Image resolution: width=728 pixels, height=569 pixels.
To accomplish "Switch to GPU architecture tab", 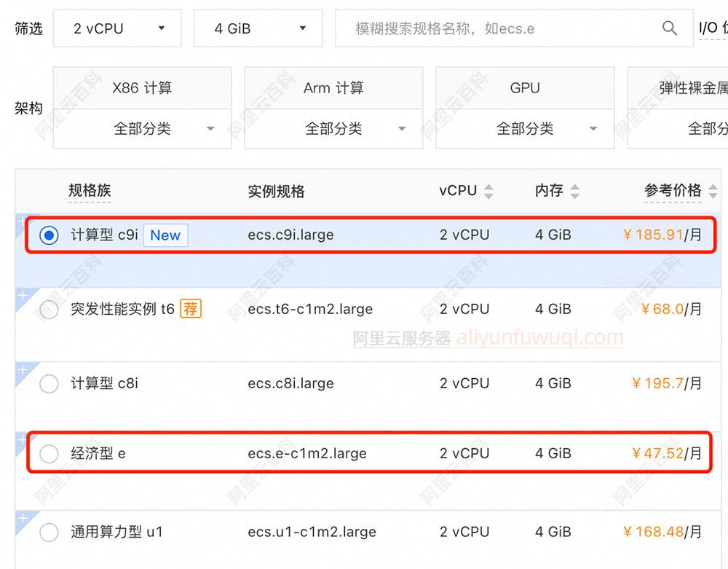I will 525,87.
